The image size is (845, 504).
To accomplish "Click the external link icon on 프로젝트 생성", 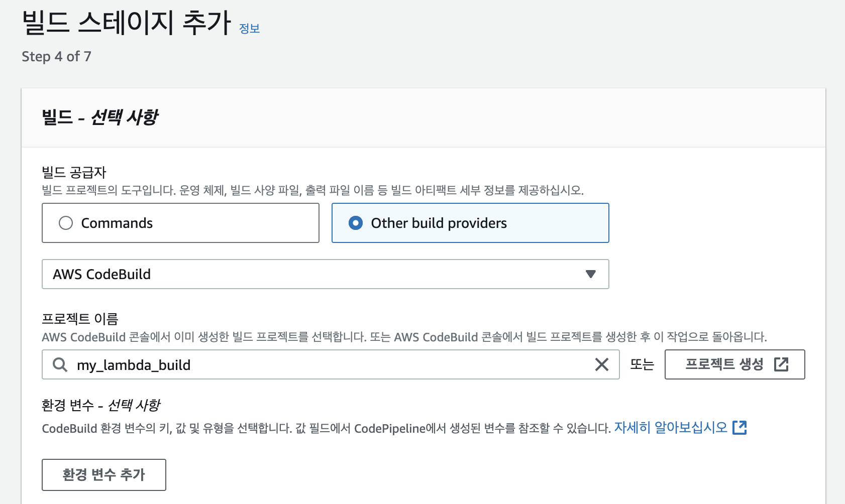I will click(x=781, y=364).
